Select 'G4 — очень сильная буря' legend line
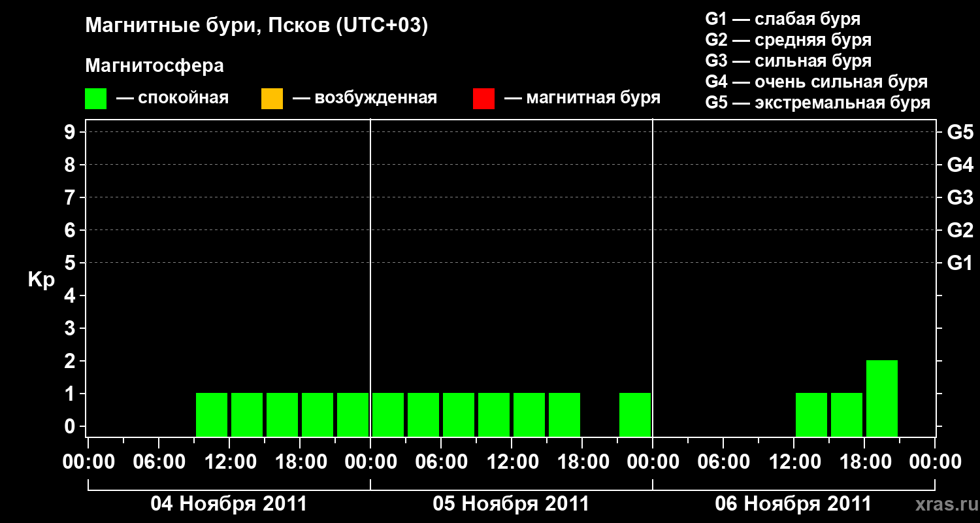This screenshot has height=523, width=980. pos(816,82)
